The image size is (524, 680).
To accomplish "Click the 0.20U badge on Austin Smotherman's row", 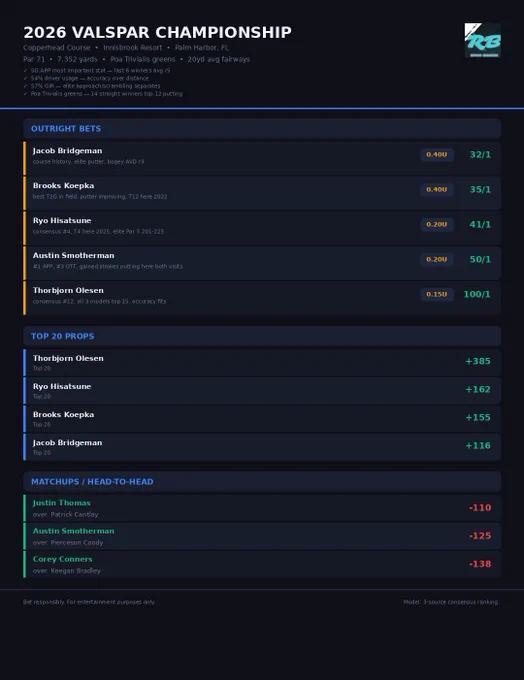I will click(x=437, y=259).
